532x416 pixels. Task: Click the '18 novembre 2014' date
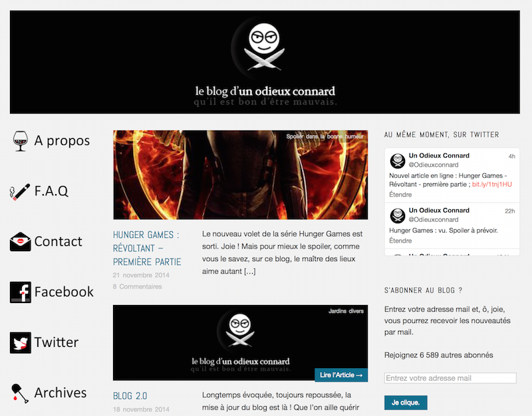tap(141, 409)
